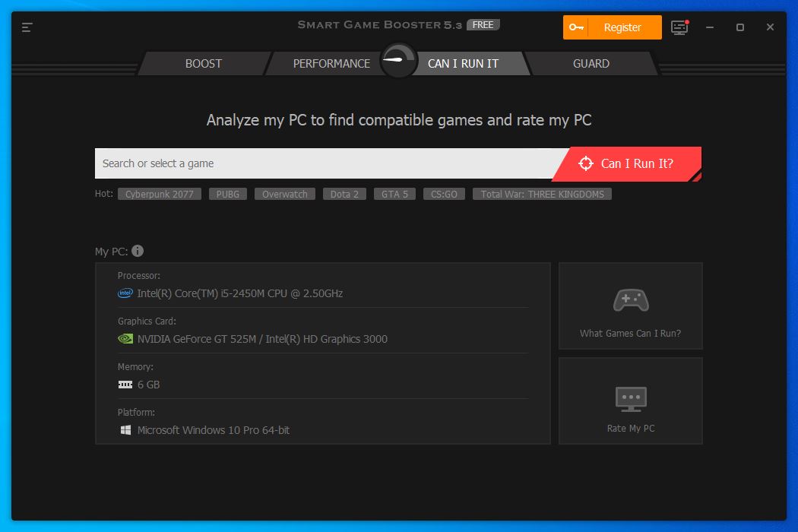
Task: Open the feedback monitor icon with red dot
Action: pos(679,27)
